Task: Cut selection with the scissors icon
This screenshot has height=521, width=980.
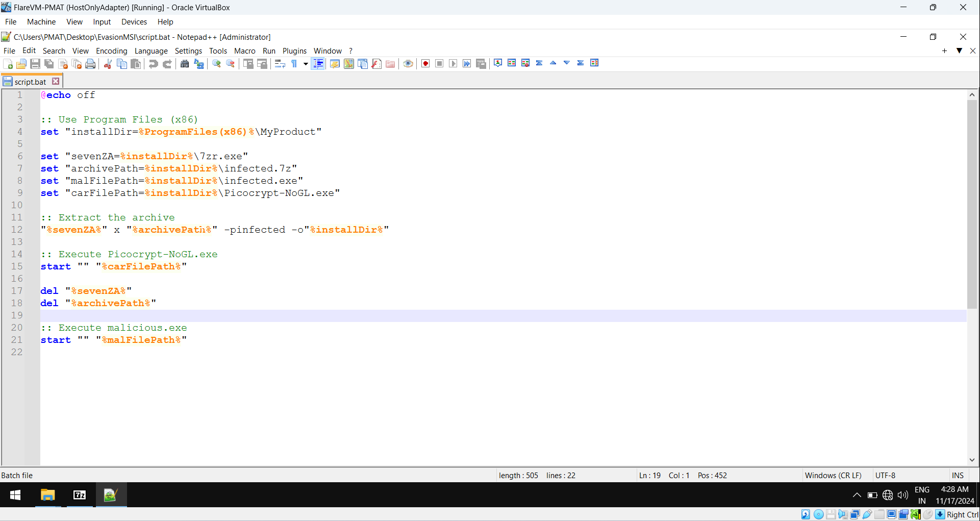Action: coord(108,64)
